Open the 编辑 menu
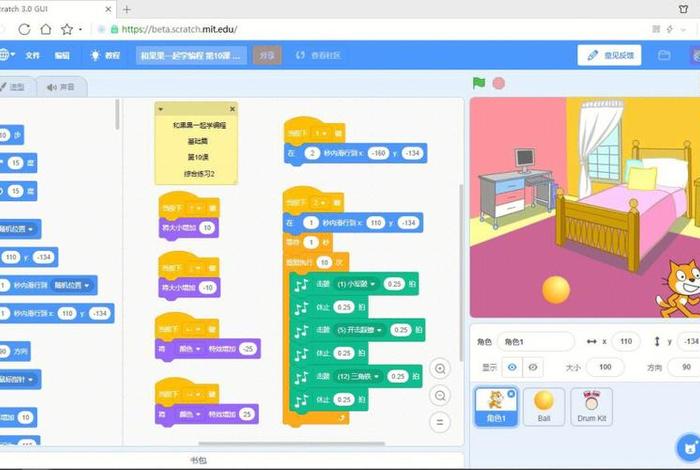The width and height of the screenshot is (700, 470). (62, 55)
